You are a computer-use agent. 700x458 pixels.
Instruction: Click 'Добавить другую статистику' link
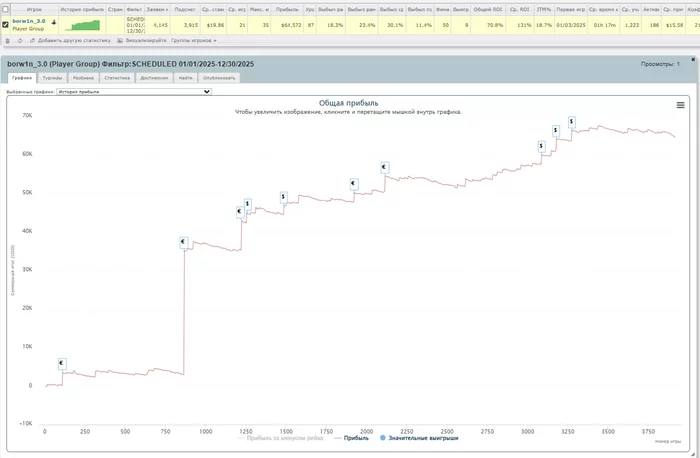[x=70, y=41]
